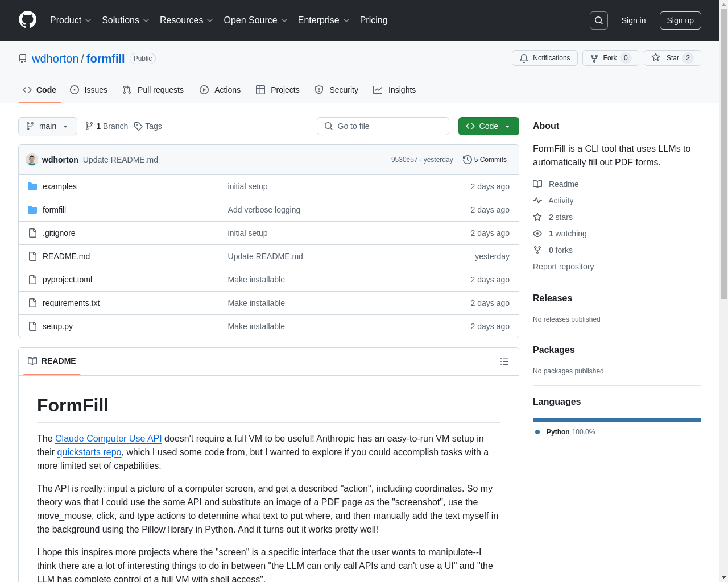Click the GitHub logo icon
The width and height of the screenshot is (728, 582).
27,20
